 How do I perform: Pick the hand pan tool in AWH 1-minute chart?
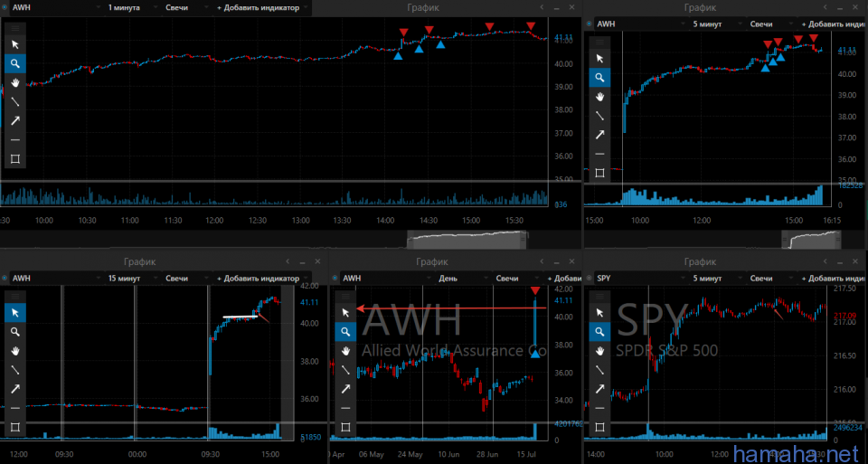(15, 82)
